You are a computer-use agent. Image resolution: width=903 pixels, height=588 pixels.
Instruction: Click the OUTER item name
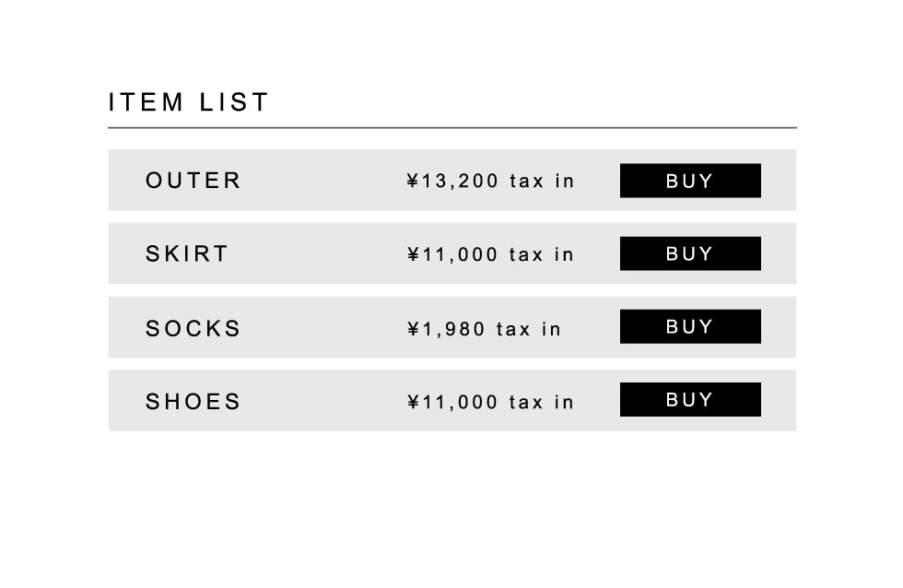point(193,181)
